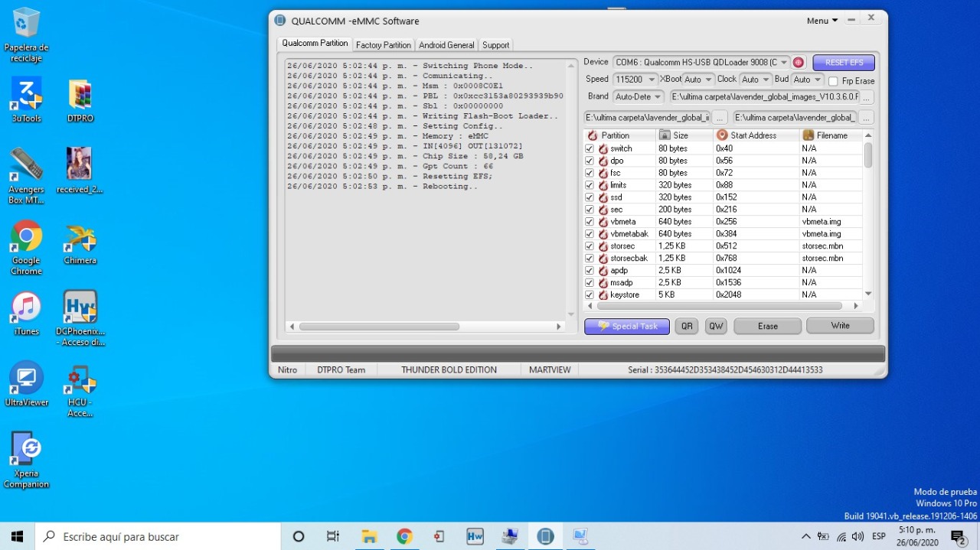Click the flame icon of the keystore partition
The height and width of the screenshot is (550, 980).
coord(603,295)
